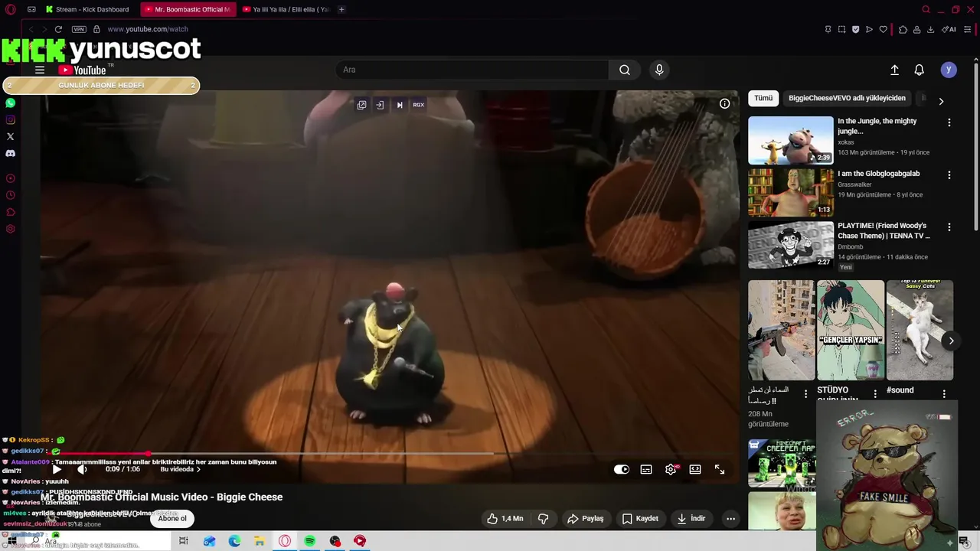Select the 'Tümü' filter chip
The height and width of the screenshot is (551, 980).
pyautogui.click(x=763, y=98)
